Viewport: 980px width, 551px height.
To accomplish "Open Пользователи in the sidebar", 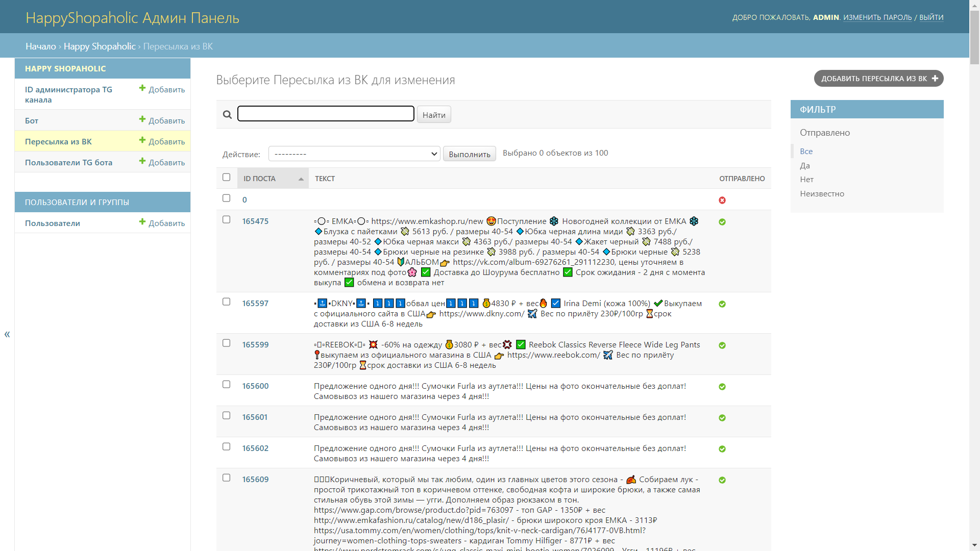I will (53, 223).
